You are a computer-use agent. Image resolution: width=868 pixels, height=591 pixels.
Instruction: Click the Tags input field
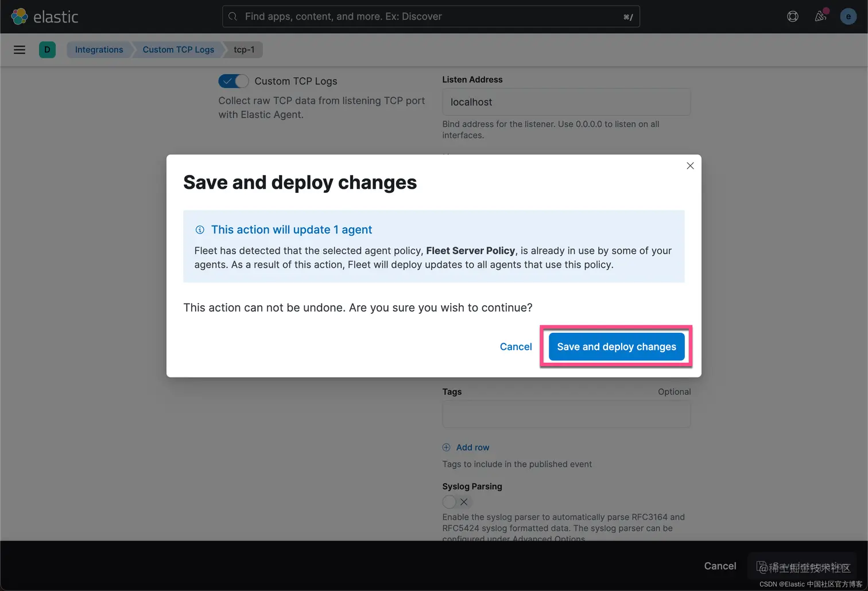click(x=566, y=414)
